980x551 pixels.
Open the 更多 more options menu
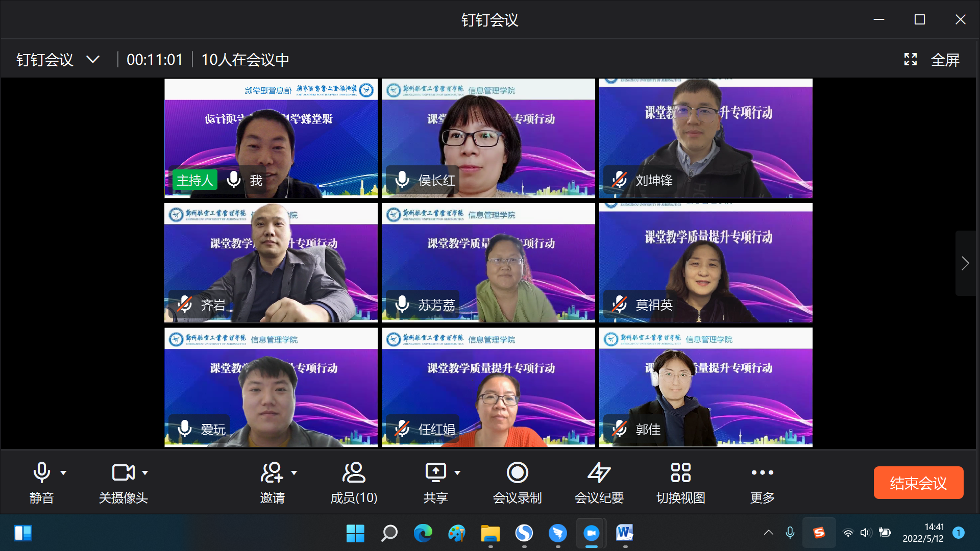762,472
